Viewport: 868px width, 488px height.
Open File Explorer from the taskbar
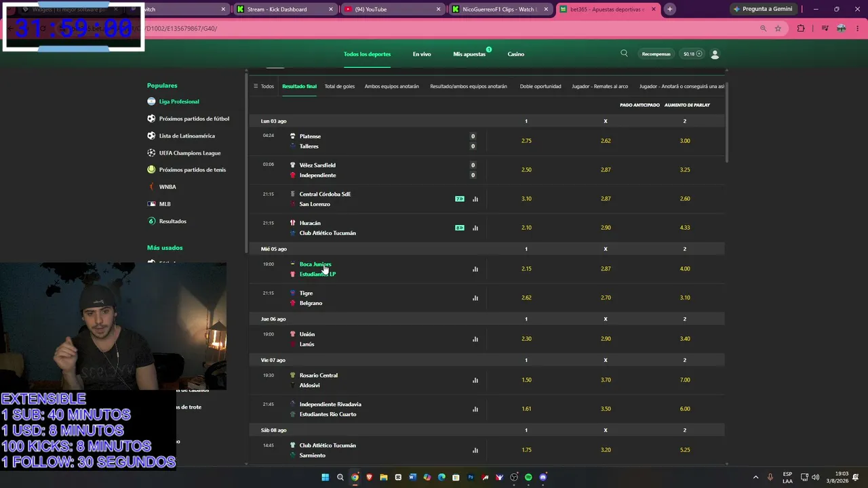[384, 477]
